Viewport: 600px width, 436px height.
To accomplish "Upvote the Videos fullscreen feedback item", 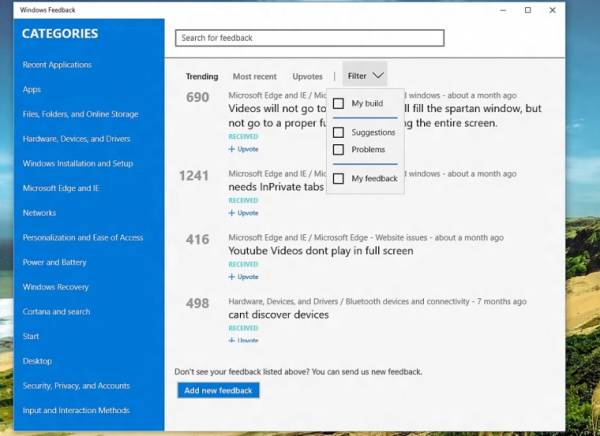I will (243, 149).
